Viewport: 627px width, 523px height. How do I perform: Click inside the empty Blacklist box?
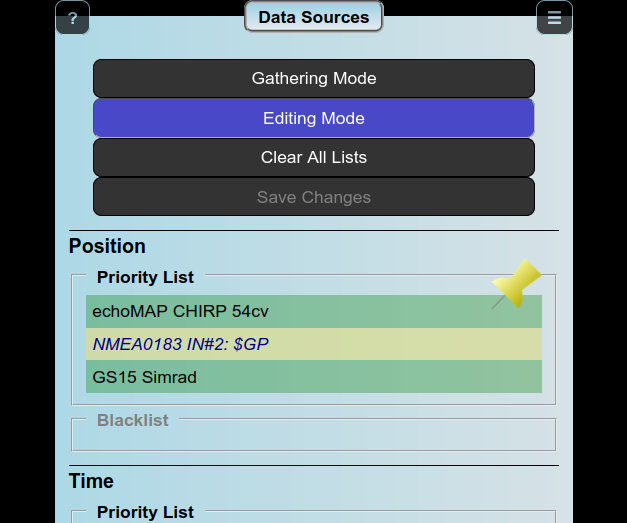pyautogui.click(x=313, y=436)
